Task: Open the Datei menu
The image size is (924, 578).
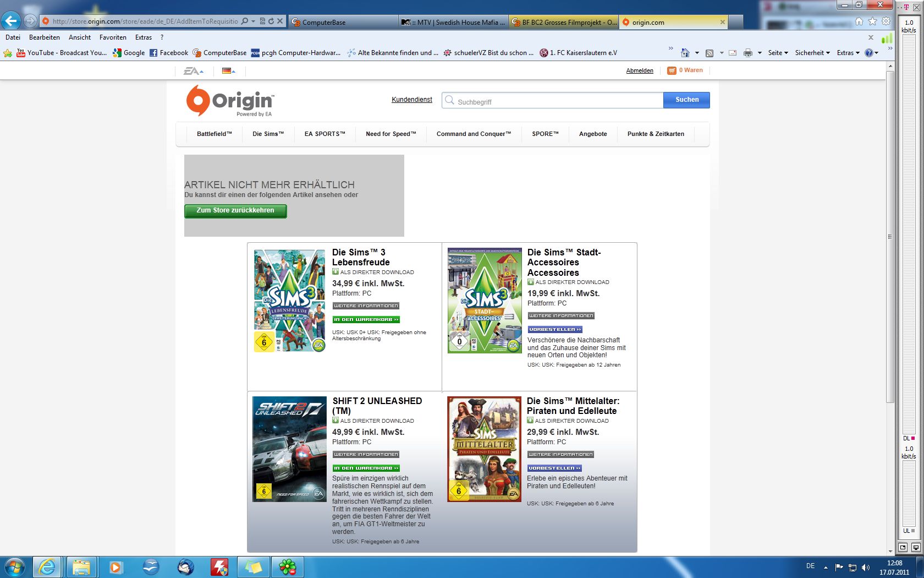Action: tap(13, 37)
